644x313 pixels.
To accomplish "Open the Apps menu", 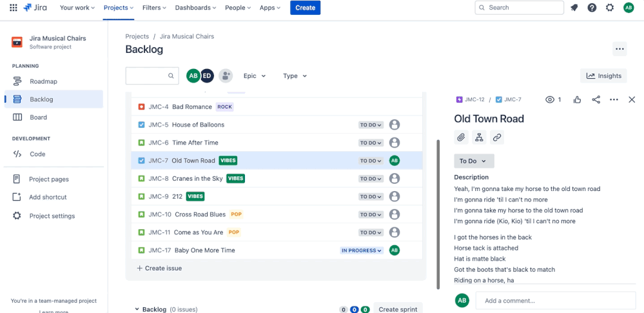I will click(270, 7).
